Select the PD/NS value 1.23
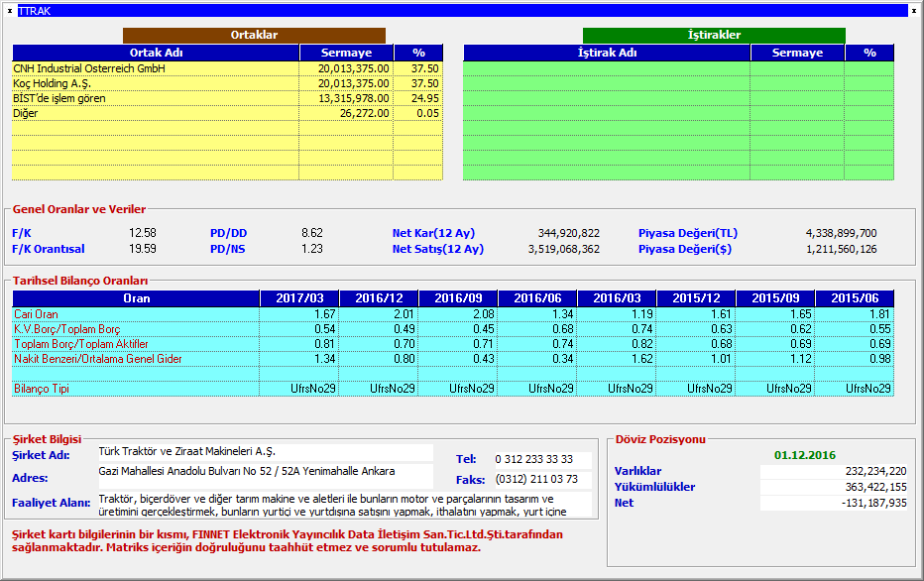924x581 pixels. (312, 249)
